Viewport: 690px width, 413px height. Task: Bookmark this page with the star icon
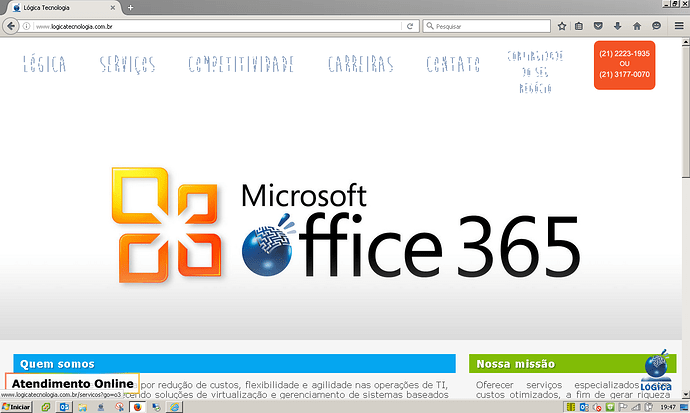point(562,26)
